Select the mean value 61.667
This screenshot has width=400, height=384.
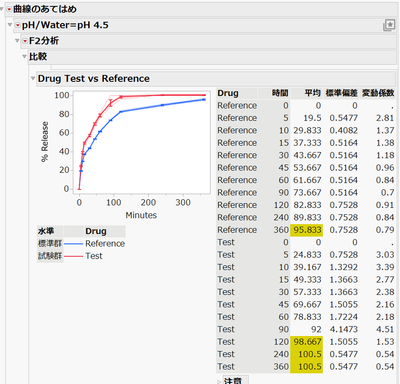pyautogui.click(x=307, y=180)
